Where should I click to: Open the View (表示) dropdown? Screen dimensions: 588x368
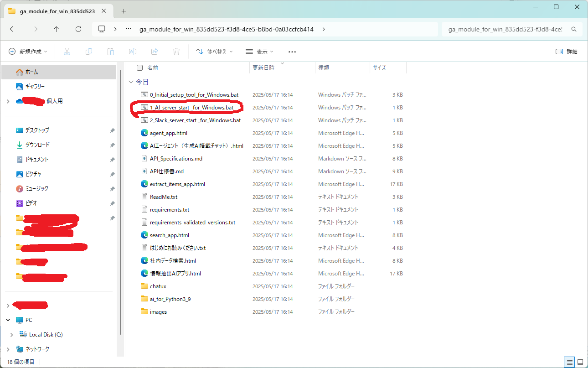coord(259,52)
